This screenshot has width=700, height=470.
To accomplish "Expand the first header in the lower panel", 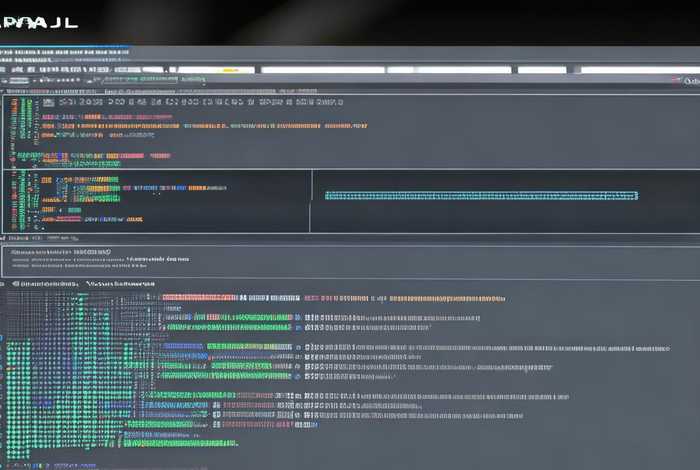I will [x=45, y=284].
